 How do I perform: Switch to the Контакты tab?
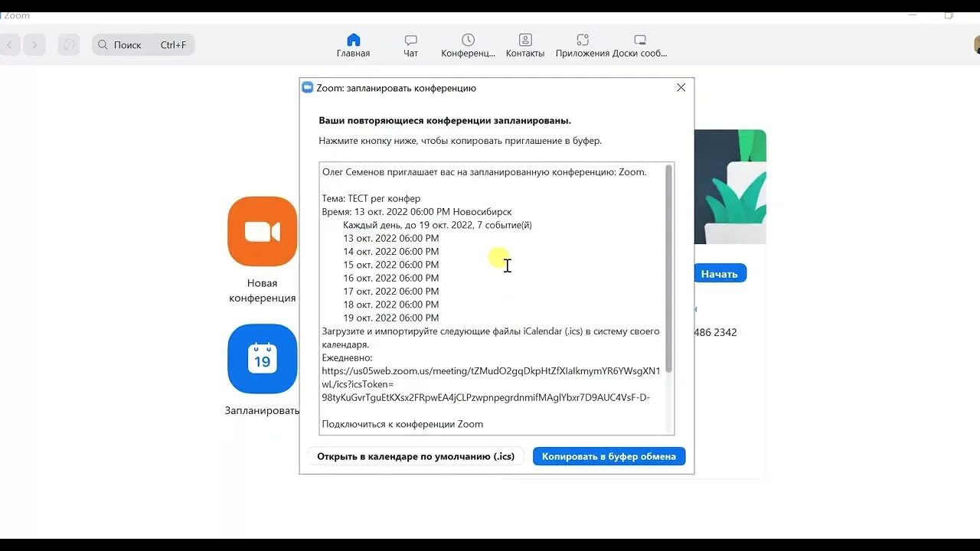pos(525,45)
